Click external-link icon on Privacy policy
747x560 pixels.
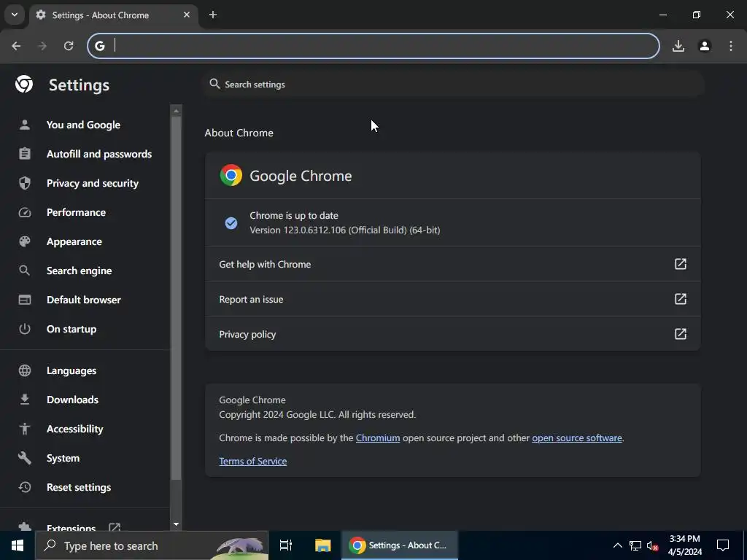click(x=681, y=334)
